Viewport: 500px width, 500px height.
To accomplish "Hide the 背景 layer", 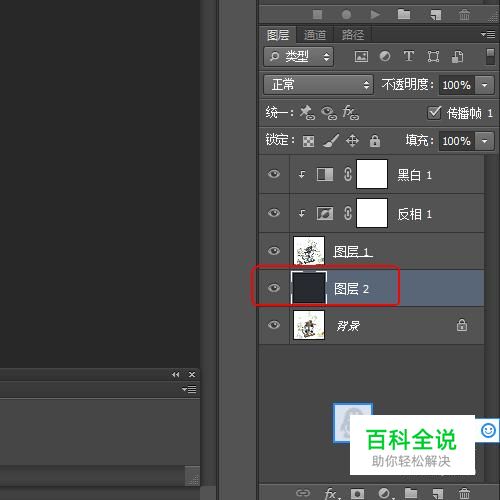I will coord(274,325).
